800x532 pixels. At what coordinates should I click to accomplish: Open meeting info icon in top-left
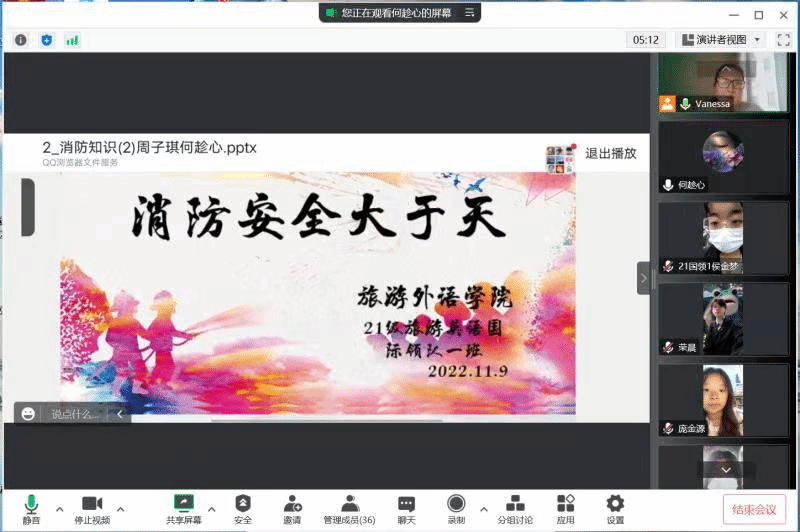[x=20, y=40]
